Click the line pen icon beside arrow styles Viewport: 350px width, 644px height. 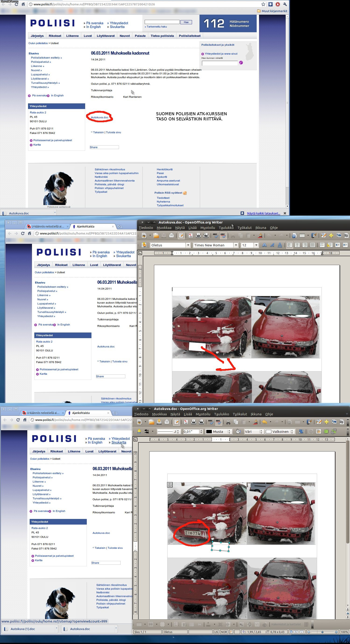tap(139, 431)
